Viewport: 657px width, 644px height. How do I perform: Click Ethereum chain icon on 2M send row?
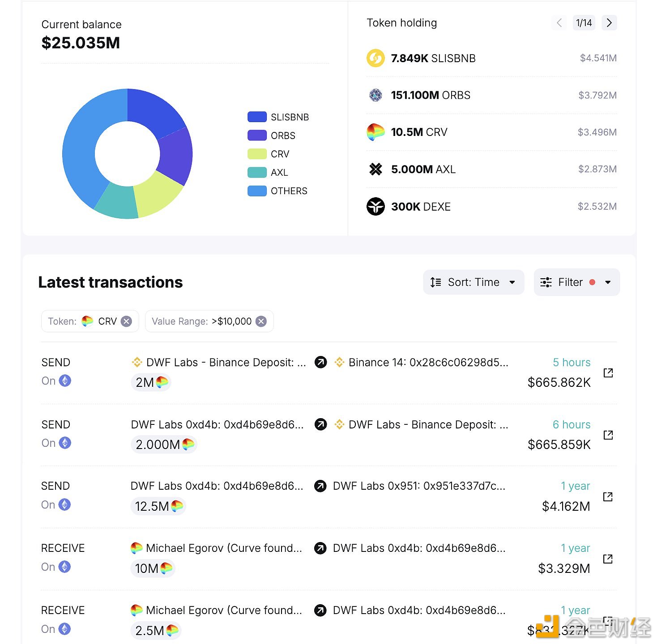(x=65, y=381)
